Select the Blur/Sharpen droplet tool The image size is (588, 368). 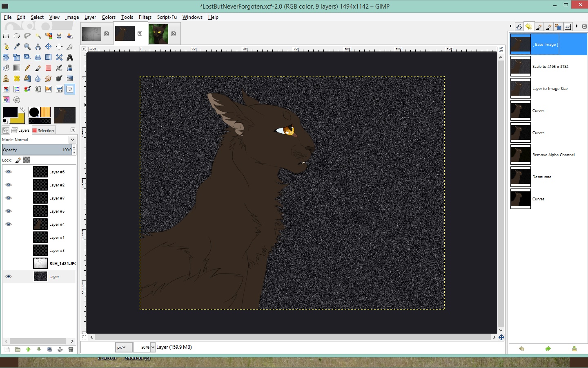point(38,79)
